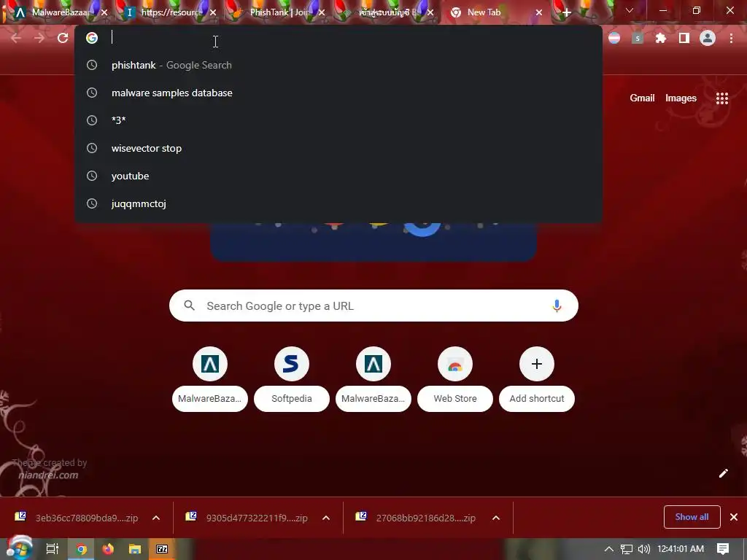Open Chrome's three-dot menu
747x560 pixels.
pos(731,38)
